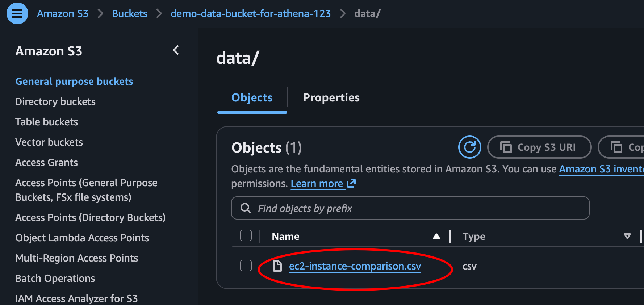Select the Objects tab
644x305 pixels.
252,97
